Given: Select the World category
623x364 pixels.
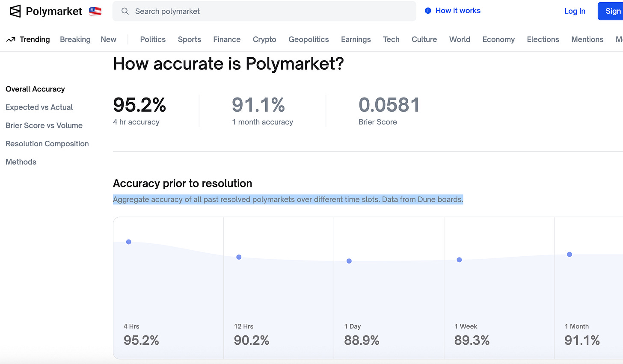Looking at the screenshot, I should pyautogui.click(x=460, y=39).
